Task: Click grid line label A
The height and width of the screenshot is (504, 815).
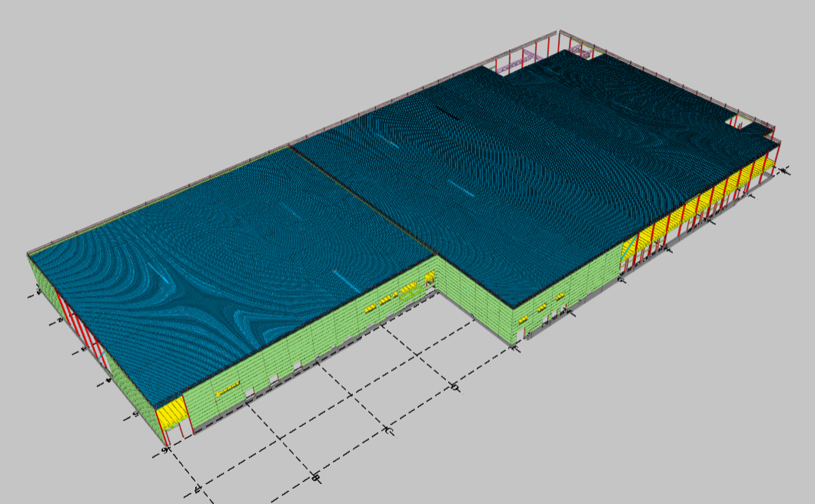Action: click(x=198, y=489)
